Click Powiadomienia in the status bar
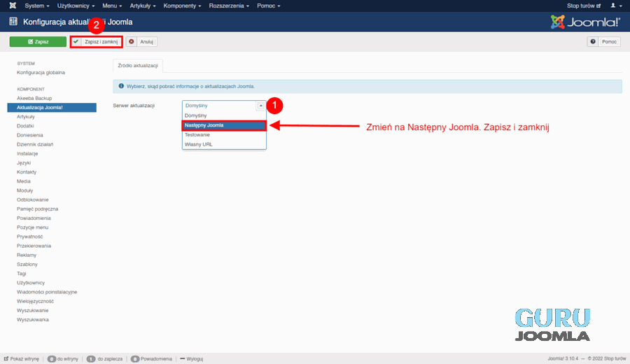 point(151,359)
